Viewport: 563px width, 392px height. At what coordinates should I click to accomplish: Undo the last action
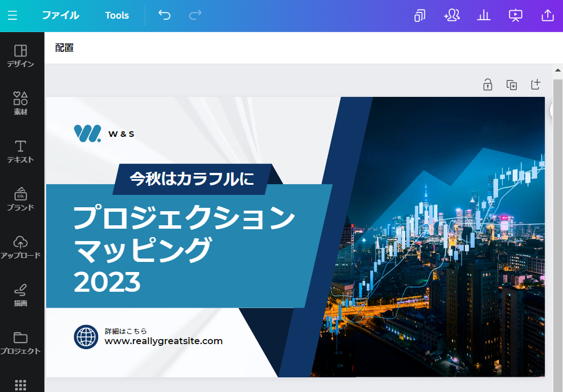coord(165,15)
